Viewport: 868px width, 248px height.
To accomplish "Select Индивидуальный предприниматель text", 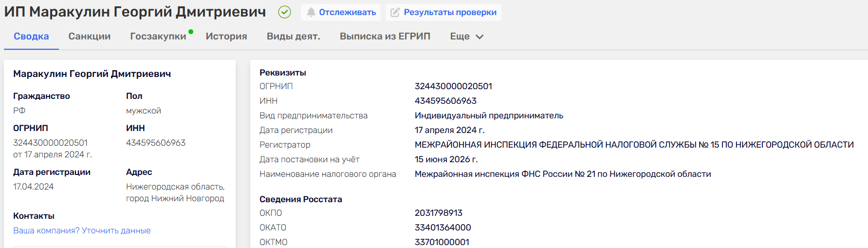I will click(x=489, y=115).
